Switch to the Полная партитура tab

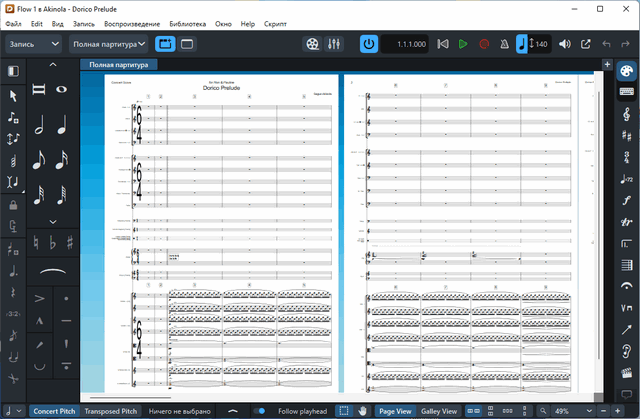point(118,65)
